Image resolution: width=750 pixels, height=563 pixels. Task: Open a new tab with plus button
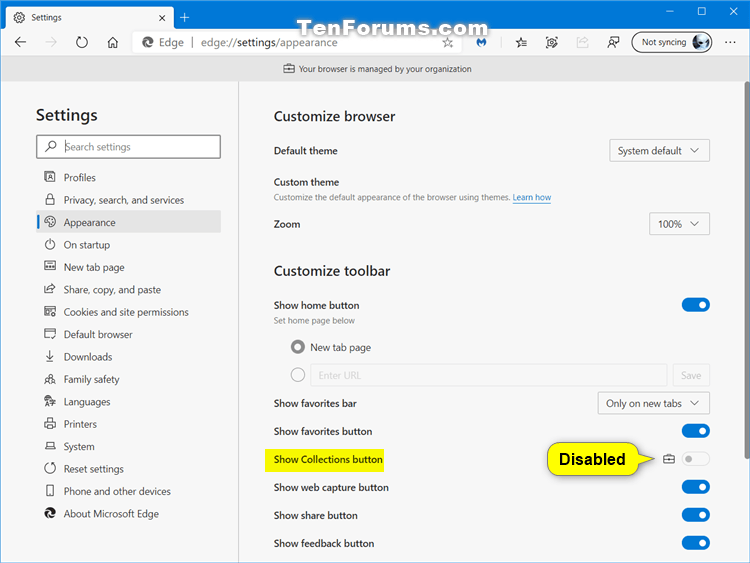click(185, 18)
